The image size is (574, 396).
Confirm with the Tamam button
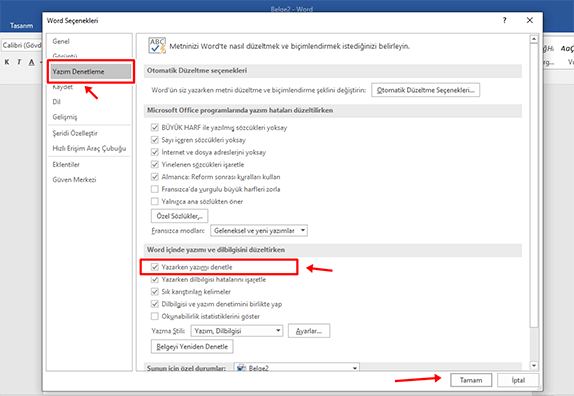471,380
